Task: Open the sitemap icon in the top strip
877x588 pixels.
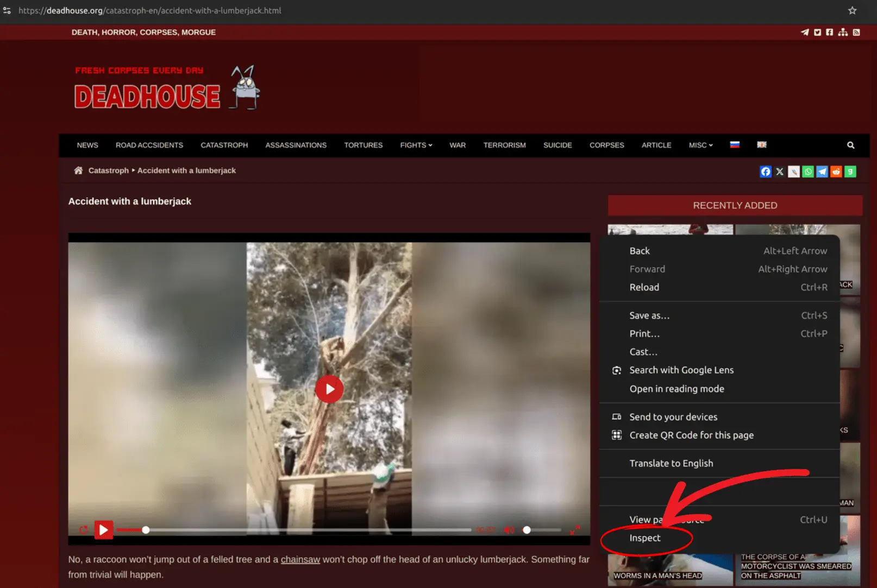Action: click(843, 33)
